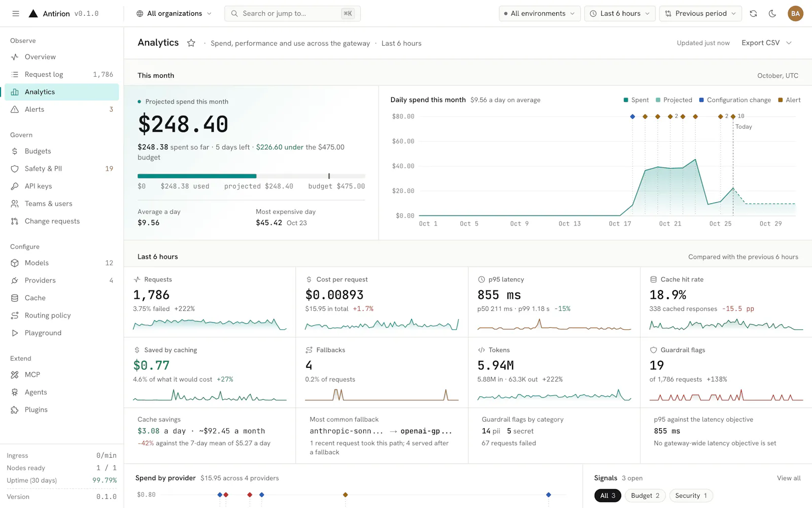The image size is (812, 508).
Task: Expand the All organizations dropdown
Action: click(174, 14)
